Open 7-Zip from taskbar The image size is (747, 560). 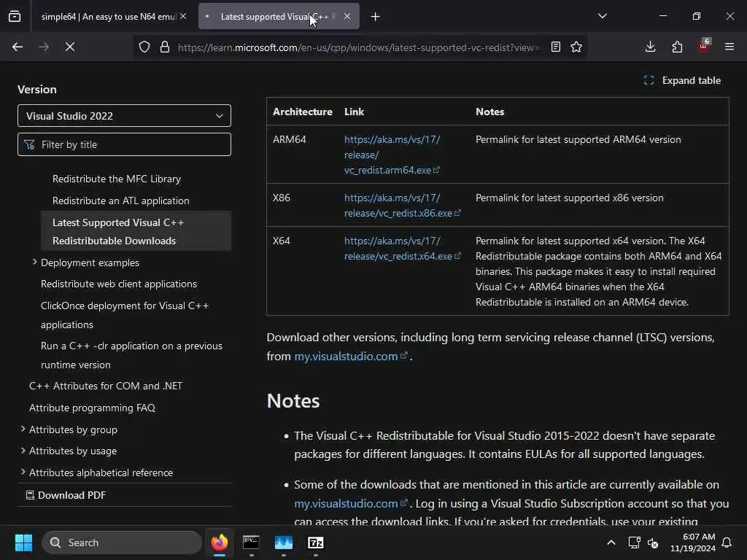[316, 542]
